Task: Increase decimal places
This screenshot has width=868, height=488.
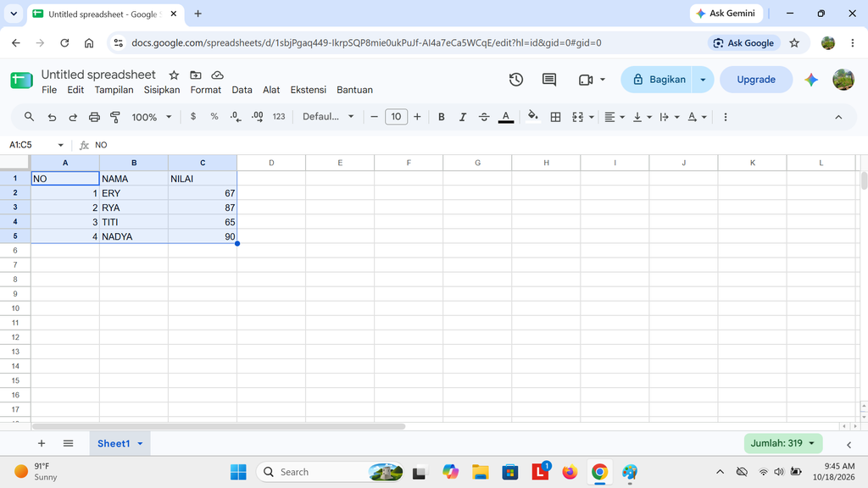Action: point(258,117)
